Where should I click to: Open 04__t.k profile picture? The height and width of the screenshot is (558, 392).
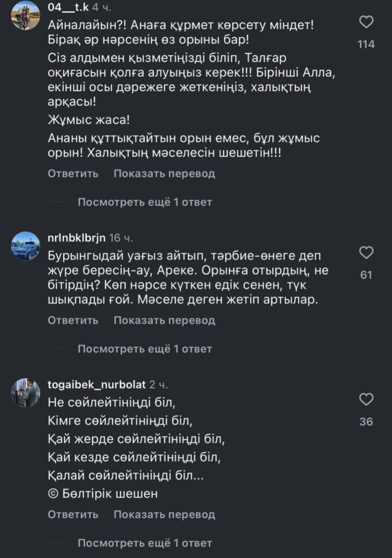[26, 15]
